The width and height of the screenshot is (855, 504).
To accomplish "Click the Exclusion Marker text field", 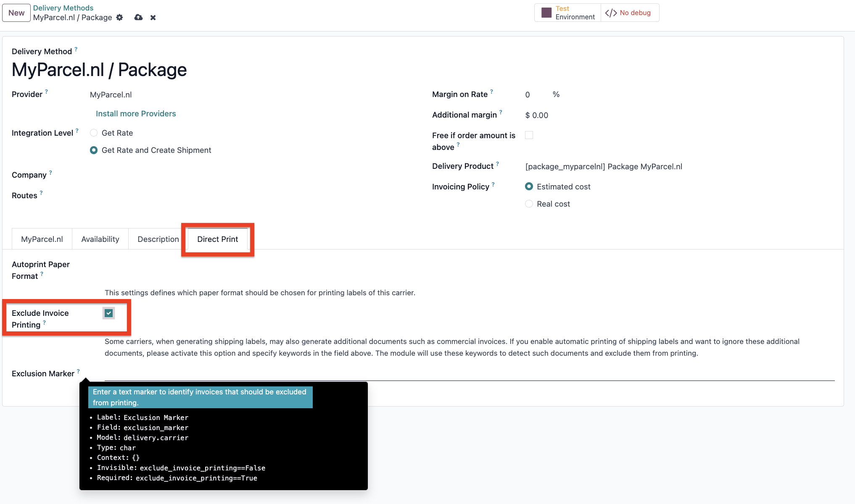I will pyautogui.click(x=470, y=374).
